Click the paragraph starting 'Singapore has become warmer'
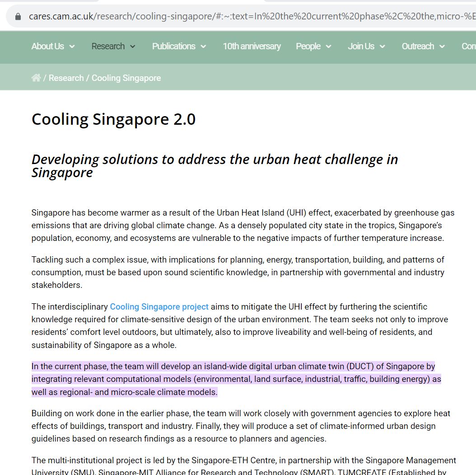The width and height of the screenshot is (476, 475). [243, 226]
